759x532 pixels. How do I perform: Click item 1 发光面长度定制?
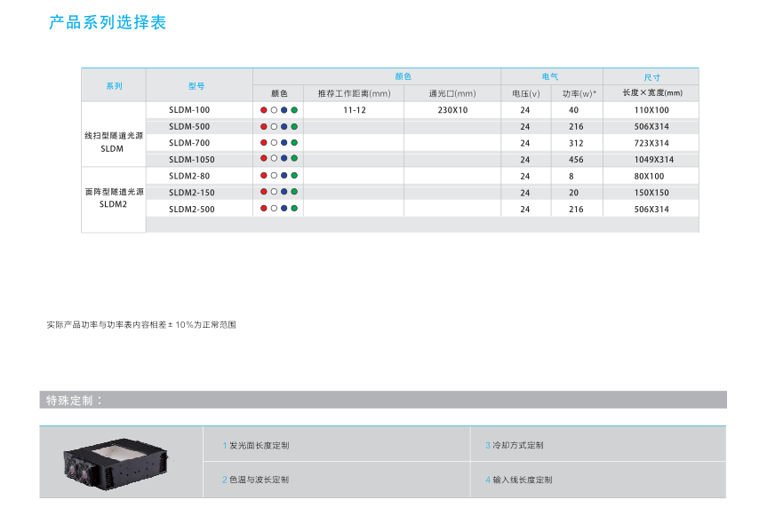coord(256,446)
